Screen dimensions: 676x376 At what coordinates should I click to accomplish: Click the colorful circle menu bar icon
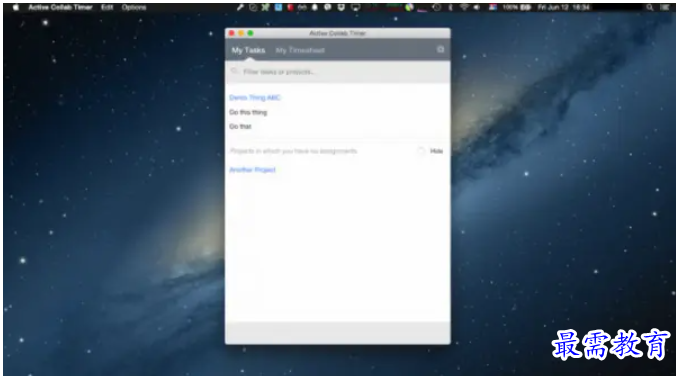(409, 7)
